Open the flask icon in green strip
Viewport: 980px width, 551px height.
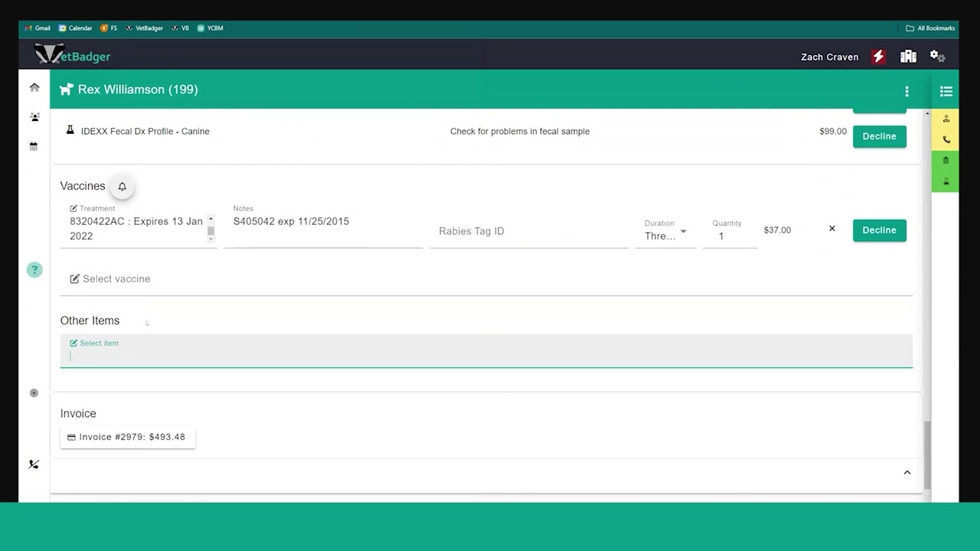946,181
